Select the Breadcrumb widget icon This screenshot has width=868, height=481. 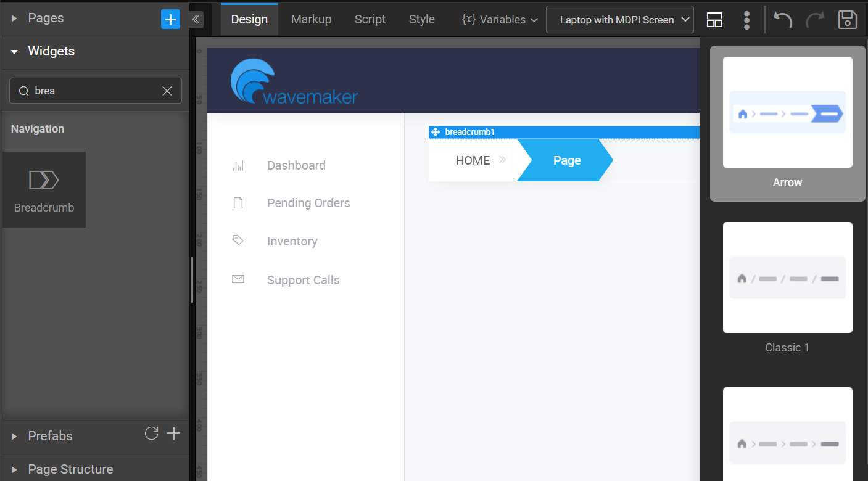44,189
